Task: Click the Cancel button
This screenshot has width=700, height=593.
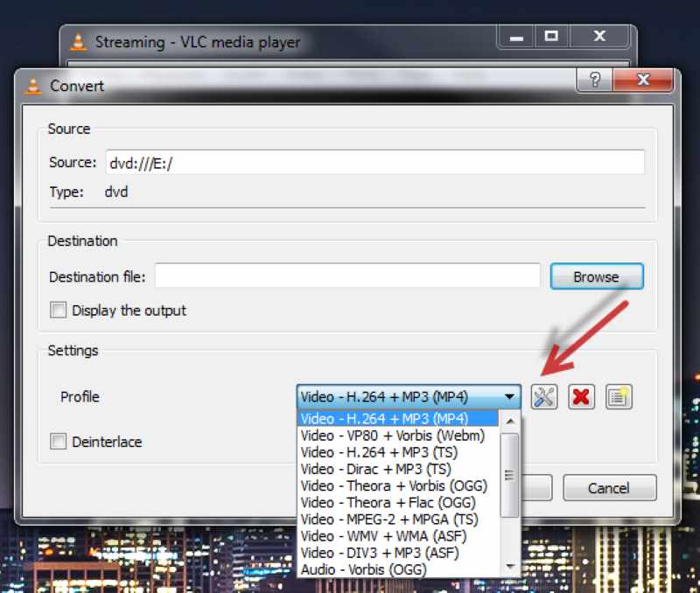Action: click(609, 488)
